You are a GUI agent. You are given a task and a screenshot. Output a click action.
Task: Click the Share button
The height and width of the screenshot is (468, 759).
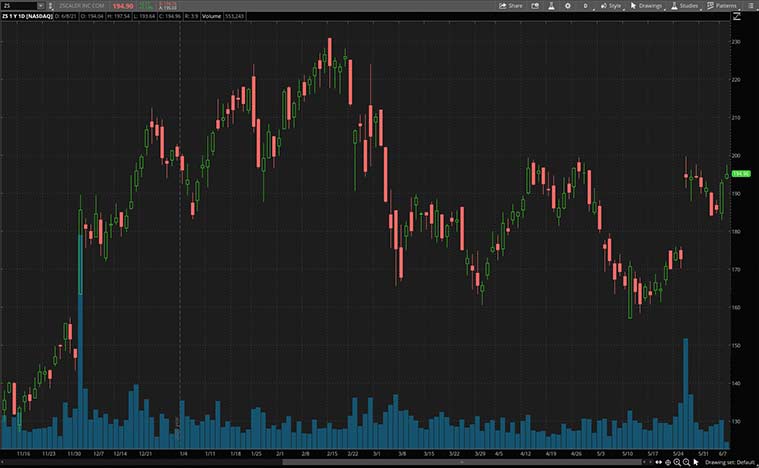511,6
